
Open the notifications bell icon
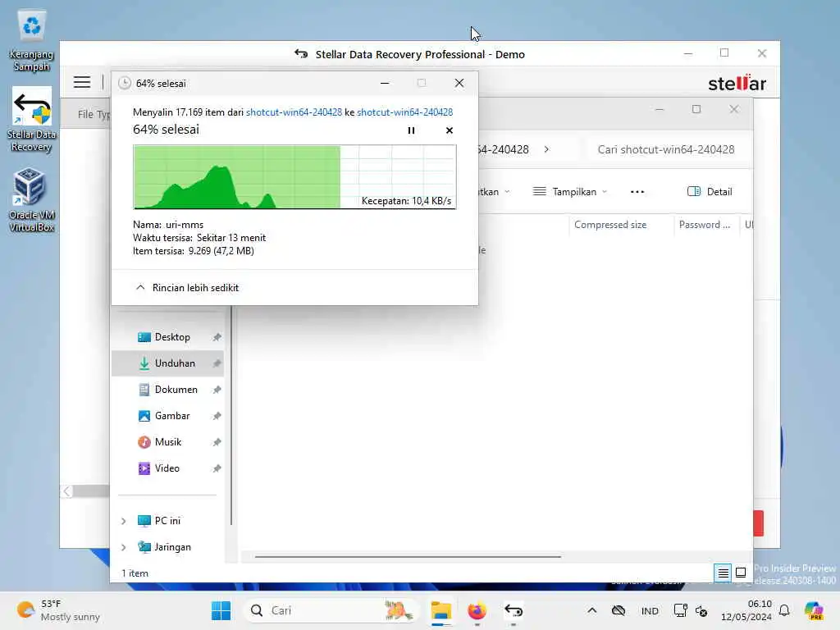click(784, 610)
